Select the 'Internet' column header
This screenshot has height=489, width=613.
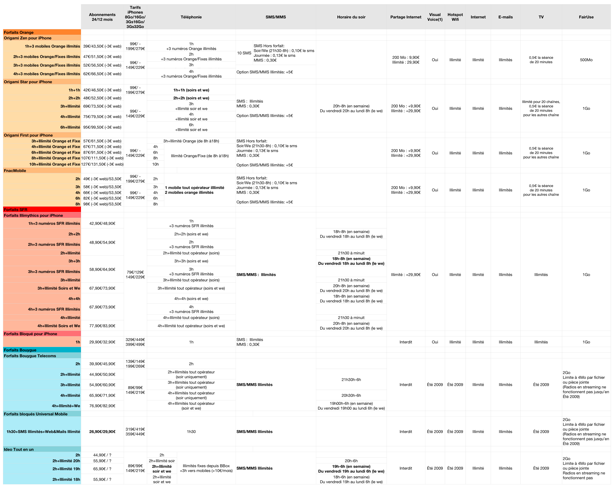[x=478, y=17]
